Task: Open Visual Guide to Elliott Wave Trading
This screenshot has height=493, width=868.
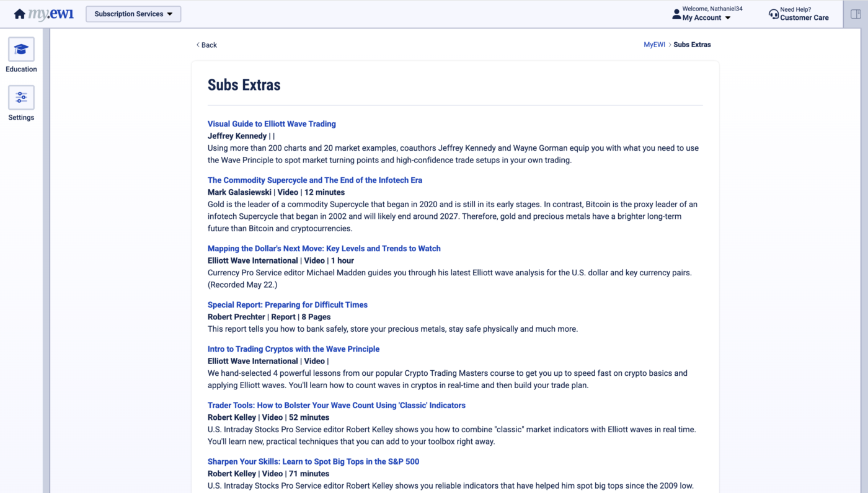Action: click(x=272, y=124)
